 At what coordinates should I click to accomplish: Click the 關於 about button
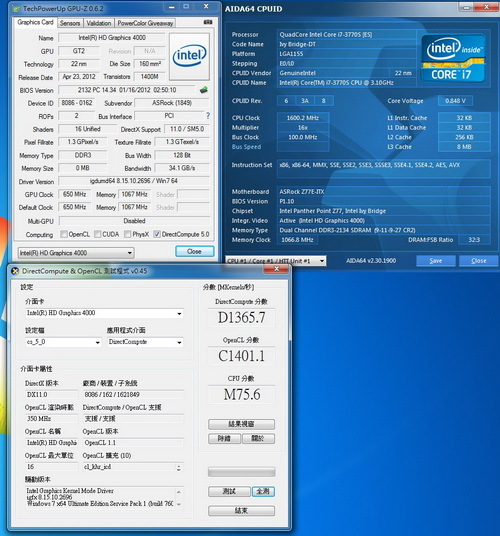pos(258,439)
